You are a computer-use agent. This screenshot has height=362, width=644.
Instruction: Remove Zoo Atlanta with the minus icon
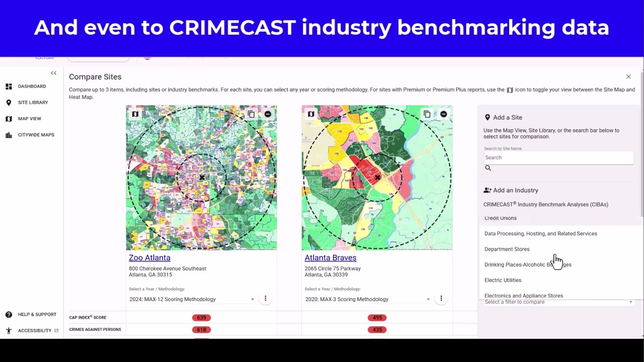pos(268,114)
